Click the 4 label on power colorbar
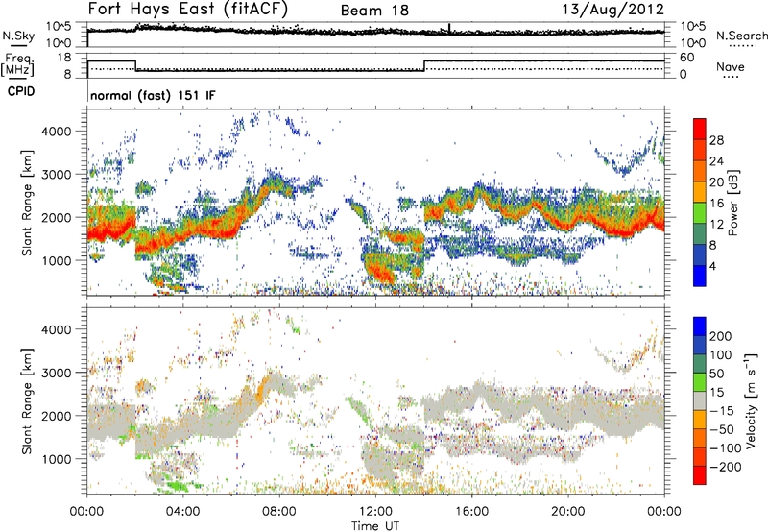The image size is (768, 532). (713, 267)
